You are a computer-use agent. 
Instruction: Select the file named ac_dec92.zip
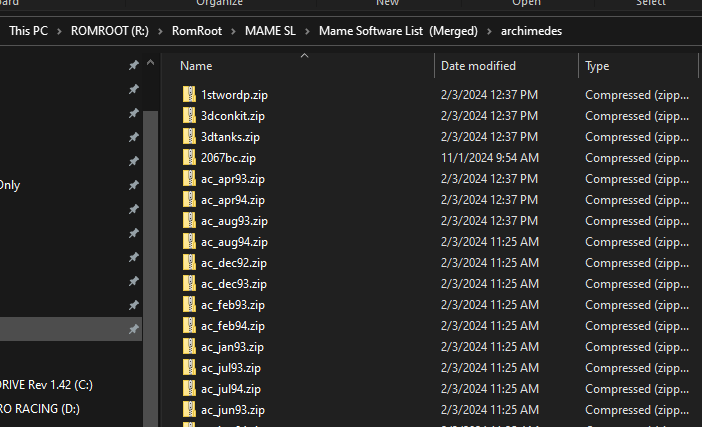(234, 263)
